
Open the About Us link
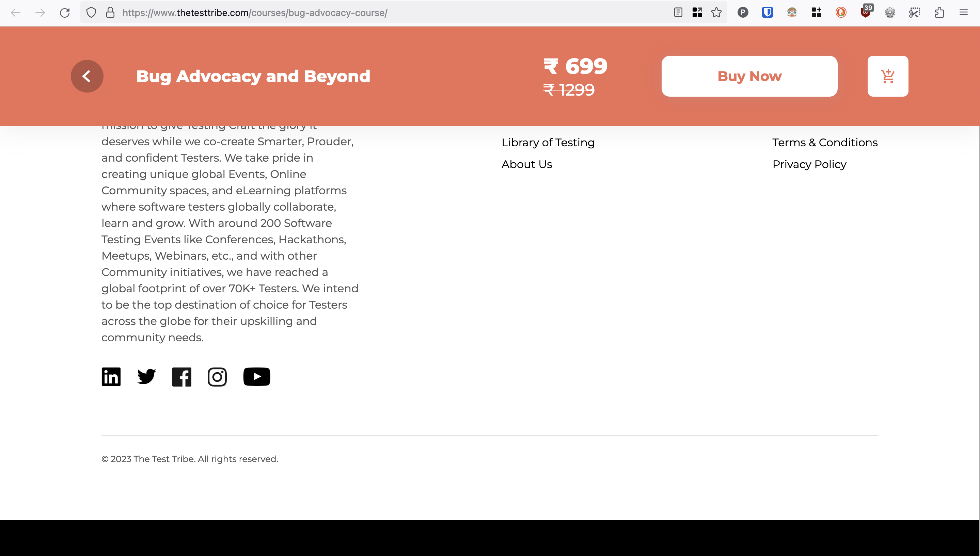(x=527, y=164)
